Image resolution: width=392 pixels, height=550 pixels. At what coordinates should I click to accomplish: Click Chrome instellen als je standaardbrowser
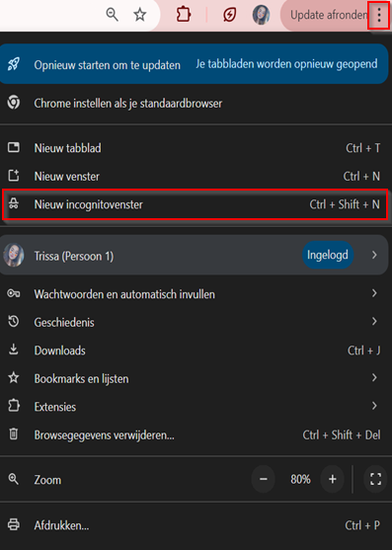click(x=195, y=103)
